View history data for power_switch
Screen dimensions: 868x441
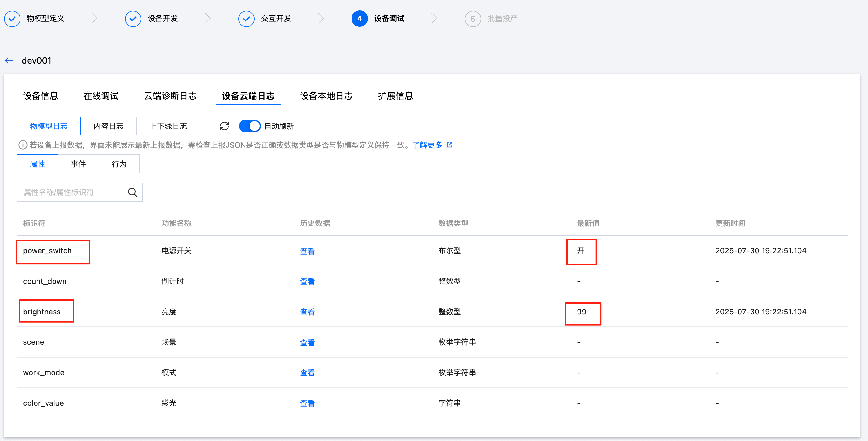(x=307, y=251)
